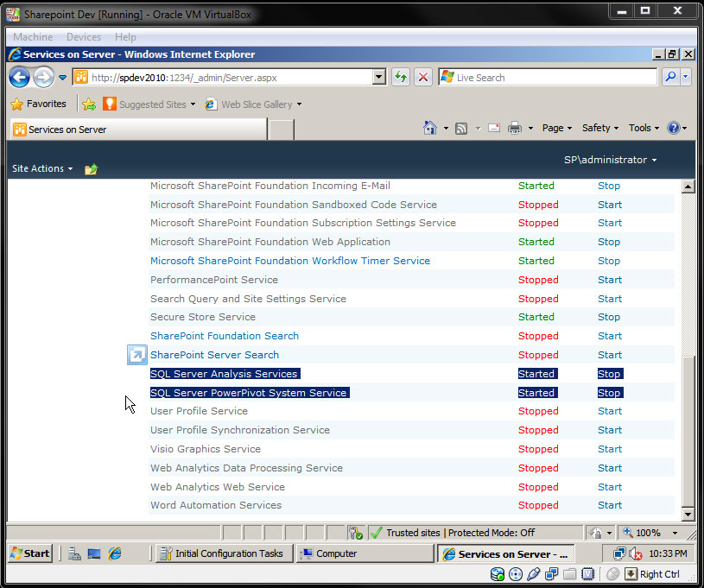Open the Page menu in command bar
Image resolution: width=704 pixels, height=588 pixels.
(557, 129)
